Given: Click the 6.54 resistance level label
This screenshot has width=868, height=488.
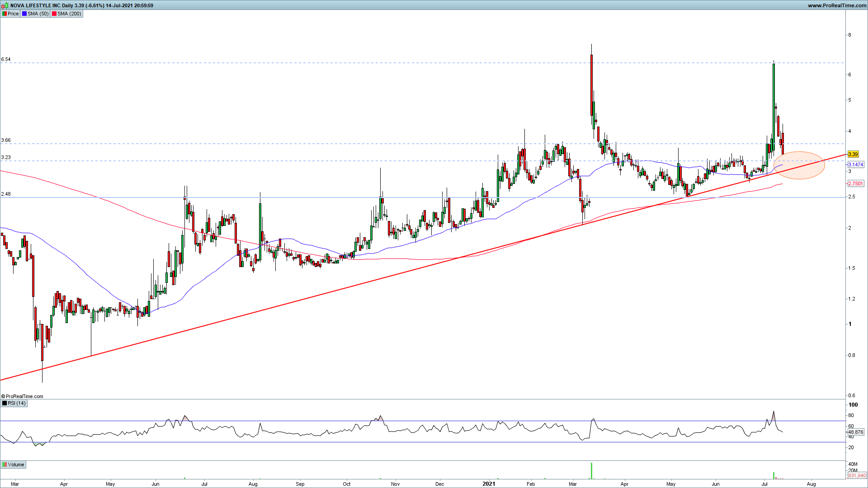Looking at the screenshot, I should pos(6,59).
